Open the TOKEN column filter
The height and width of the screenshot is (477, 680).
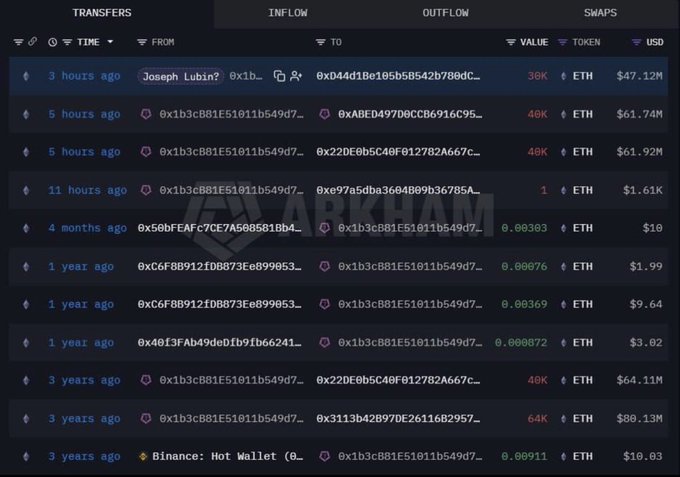[x=562, y=42]
